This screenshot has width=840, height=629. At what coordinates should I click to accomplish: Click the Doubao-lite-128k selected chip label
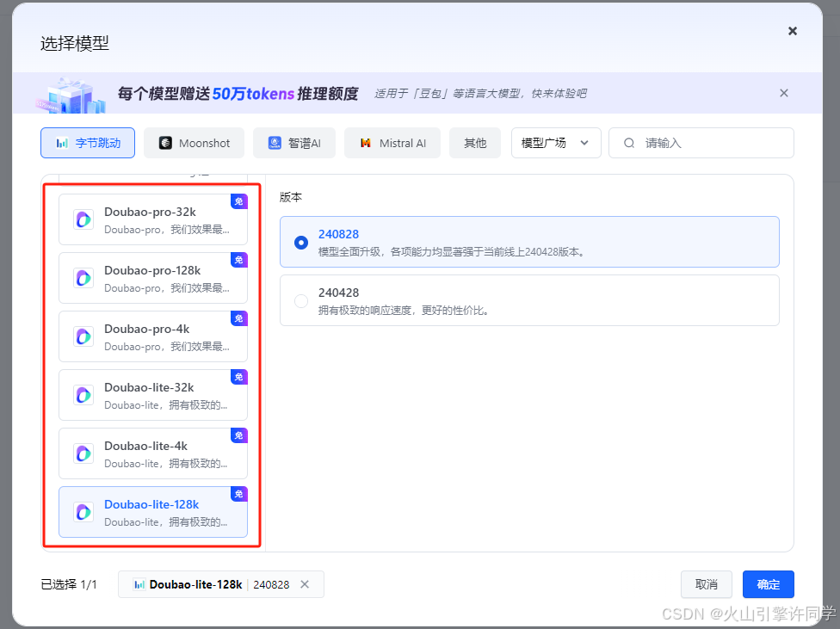[195, 584]
